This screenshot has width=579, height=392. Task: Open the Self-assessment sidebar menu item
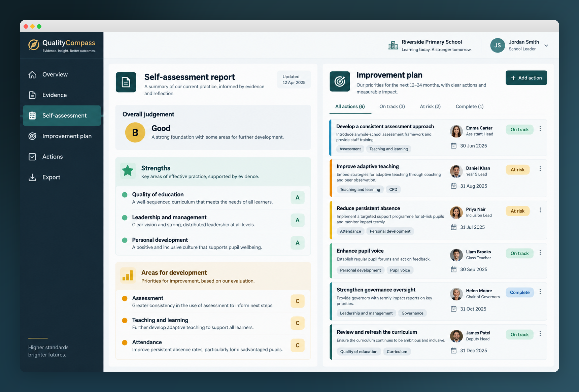(x=62, y=116)
